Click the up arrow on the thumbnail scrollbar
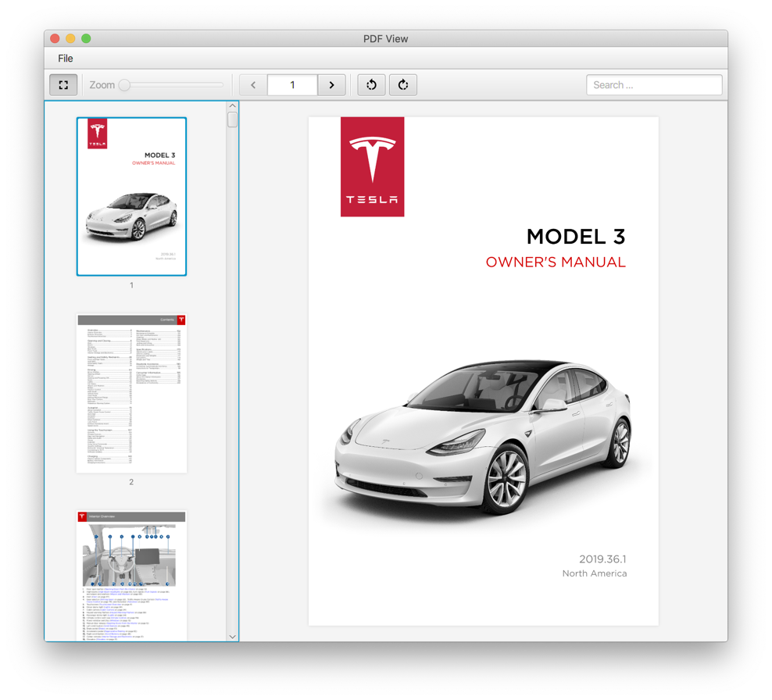Screen dimensions: 772x700 [232, 105]
